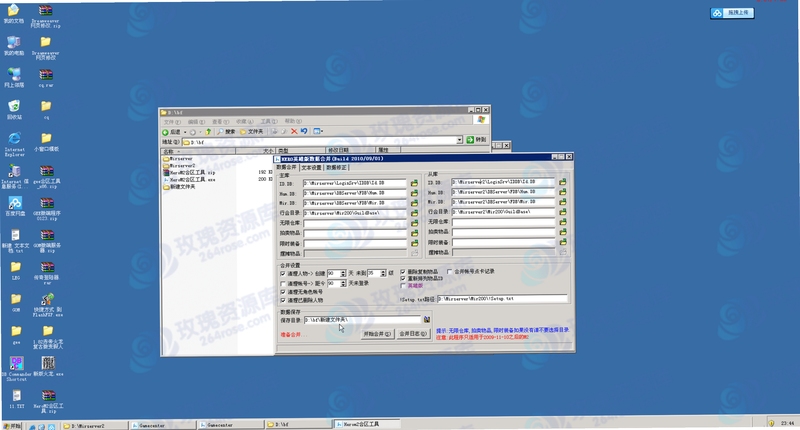Viewport: 800px width, 430px height.
Task: Open Explorer 搜索 search
Action: pyautogui.click(x=227, y=132)
